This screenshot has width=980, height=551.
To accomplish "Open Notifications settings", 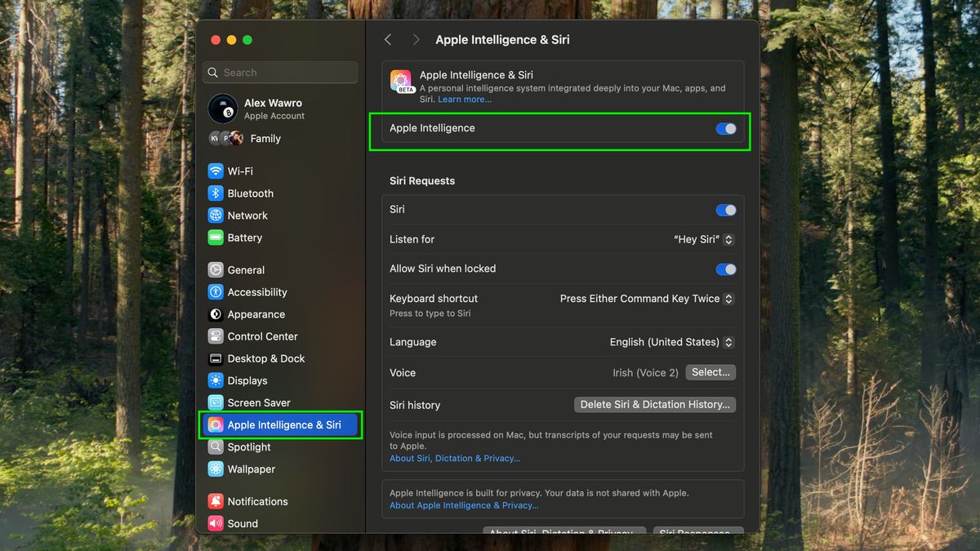I will coord(256,501).
